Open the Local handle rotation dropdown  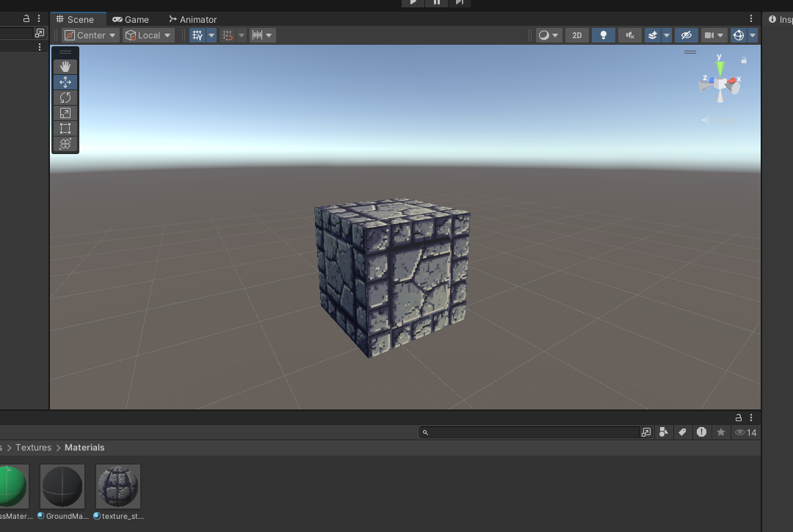[x=148, y=35]
